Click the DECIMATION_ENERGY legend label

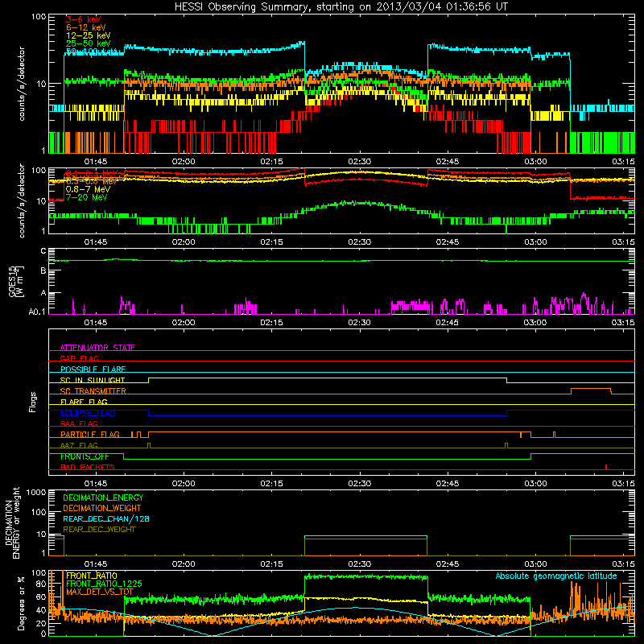click(x=103, y=497)
